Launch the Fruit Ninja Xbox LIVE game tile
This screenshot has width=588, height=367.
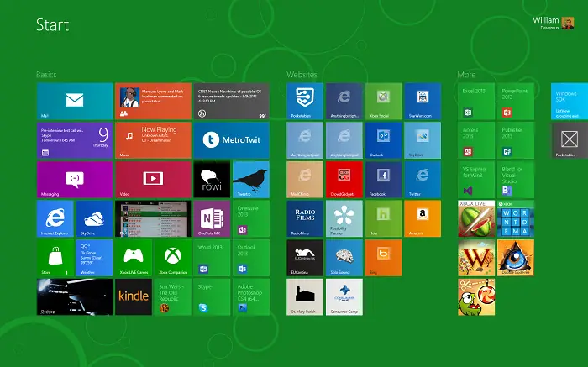(476, 218)
